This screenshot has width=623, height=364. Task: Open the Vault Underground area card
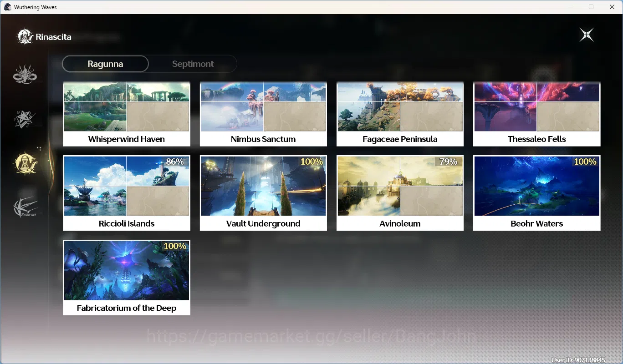(263, 193)
